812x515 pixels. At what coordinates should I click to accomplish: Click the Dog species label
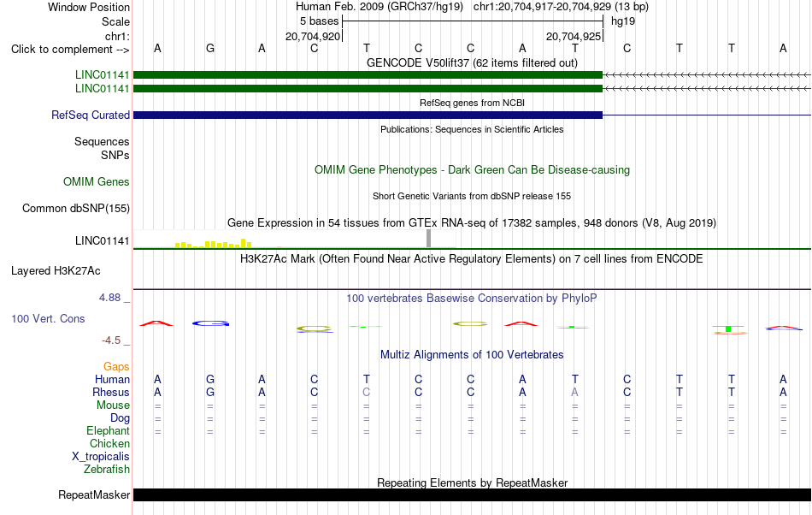pyautogui.click(x=120, y=418)
